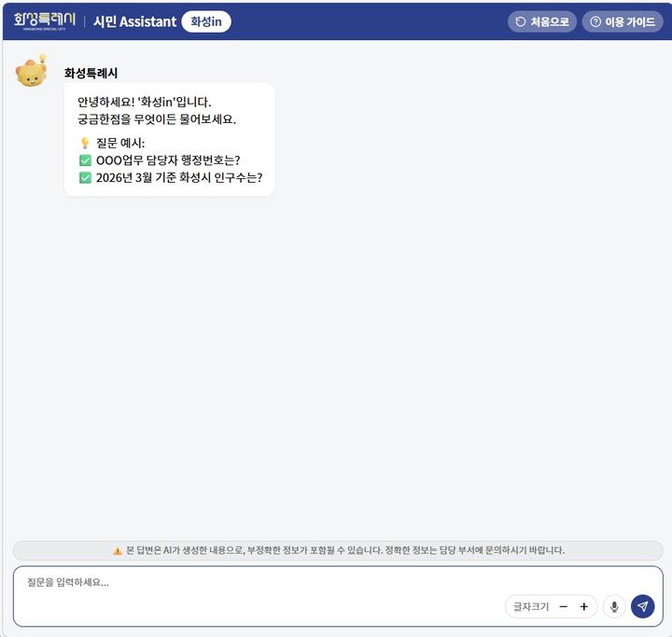Click the 시민 Assistant title
Viewport: 672px width, 637px height.
click(135, 21)
